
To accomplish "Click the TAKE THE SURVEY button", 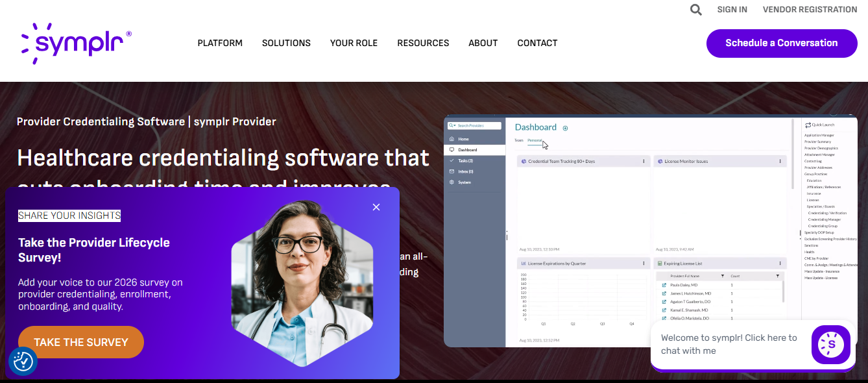I will click(x=81, y=342).
